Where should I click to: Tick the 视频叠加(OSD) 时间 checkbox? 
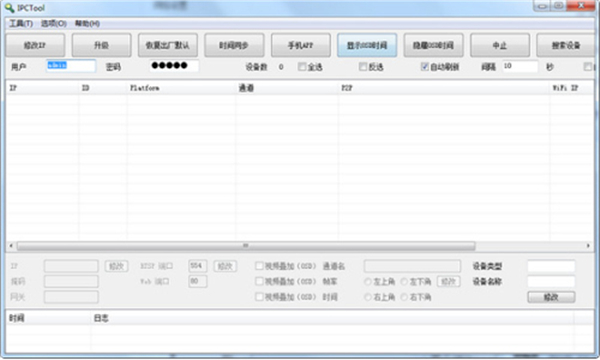click(259, 297)
